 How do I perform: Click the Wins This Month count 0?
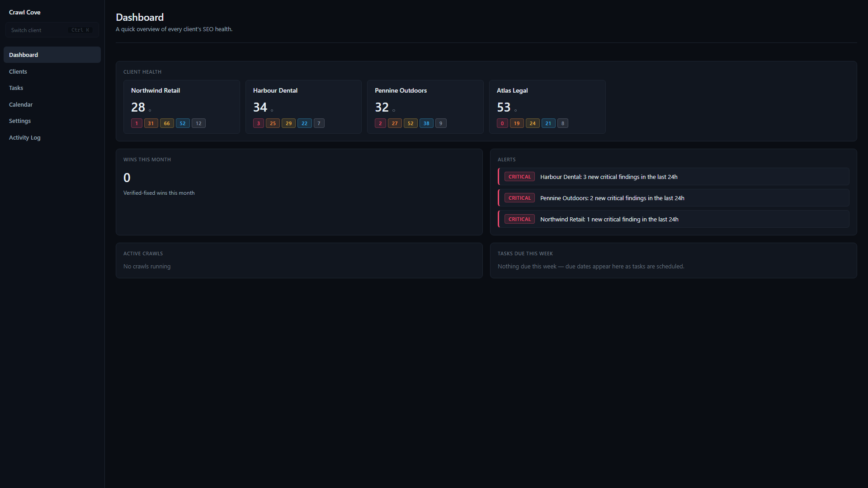tap(127, 178)
